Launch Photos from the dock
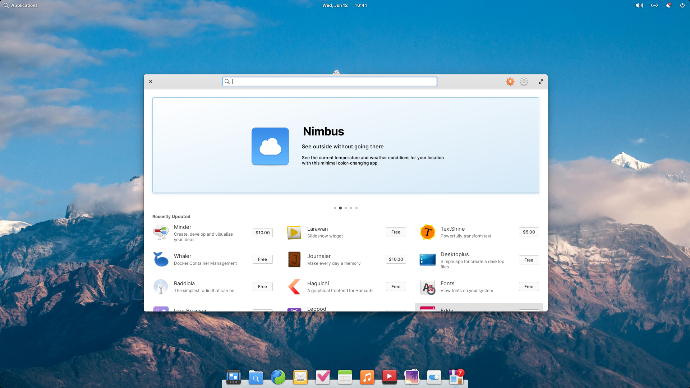690x388 pixels. pos(411,377)
